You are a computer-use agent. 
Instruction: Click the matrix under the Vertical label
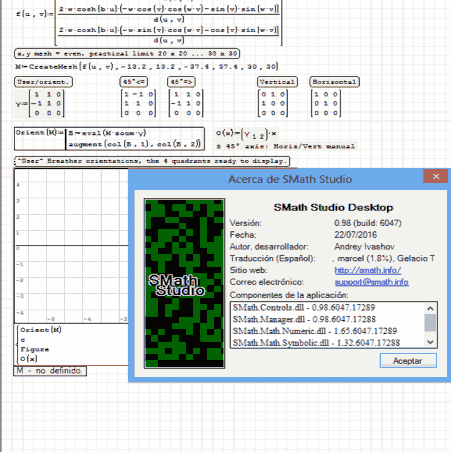[x=273, y=104]
